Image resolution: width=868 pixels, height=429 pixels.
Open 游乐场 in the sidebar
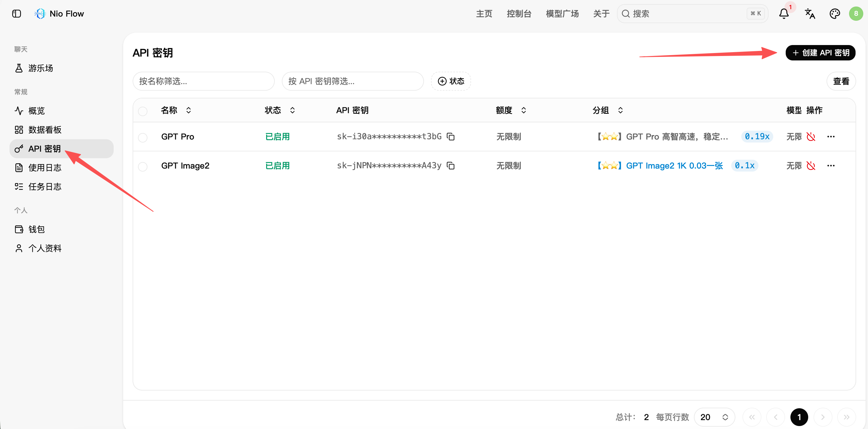pyautogui.click(x=62, y=68)
